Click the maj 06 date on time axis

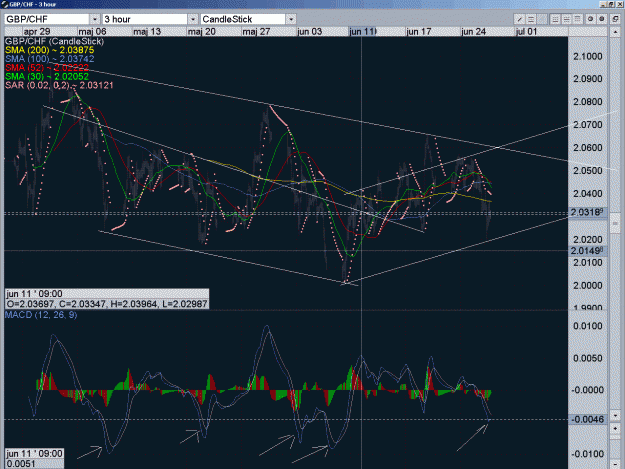click(x=92, y=31)
